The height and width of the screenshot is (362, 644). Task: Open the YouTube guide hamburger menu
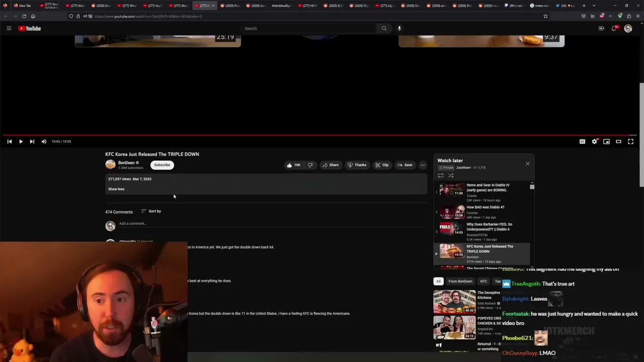[x=9, y=29]
